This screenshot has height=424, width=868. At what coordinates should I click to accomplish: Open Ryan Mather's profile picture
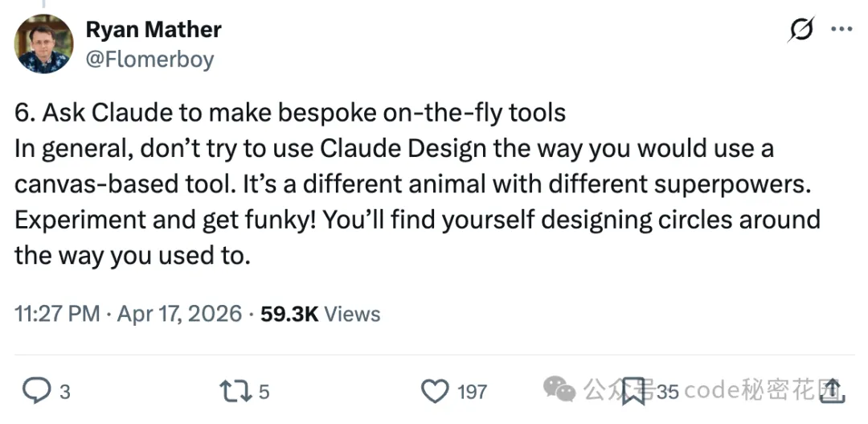(x=43, y=43)
